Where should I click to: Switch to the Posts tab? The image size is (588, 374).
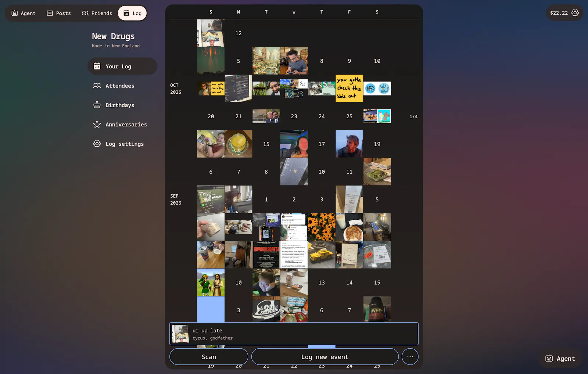point(59,13)
